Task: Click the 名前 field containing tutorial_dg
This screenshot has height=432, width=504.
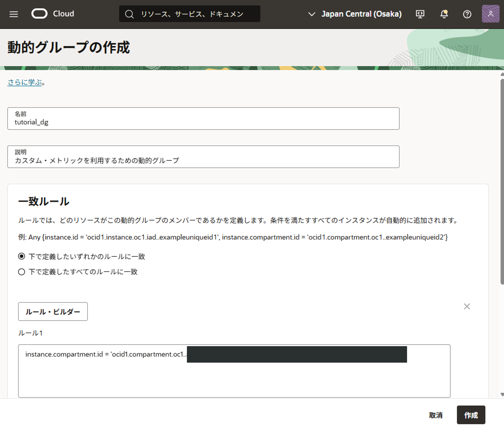Action: [203, 119]
